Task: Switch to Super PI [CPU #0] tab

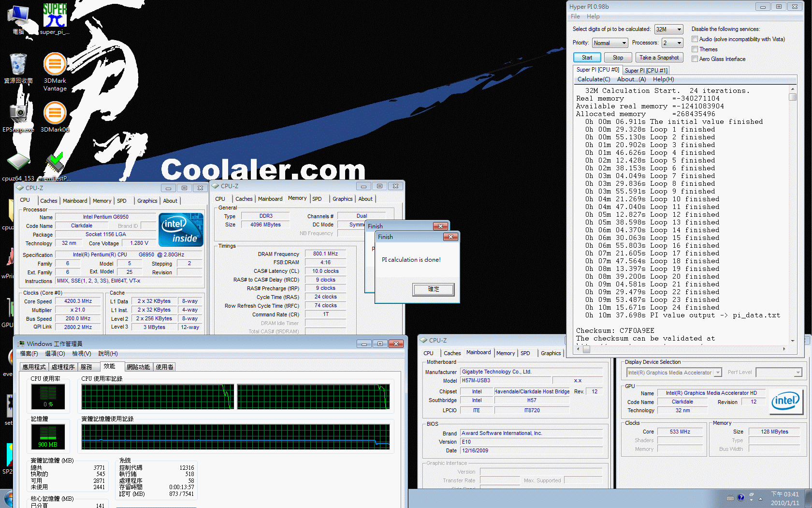Action: coord(597,70)
